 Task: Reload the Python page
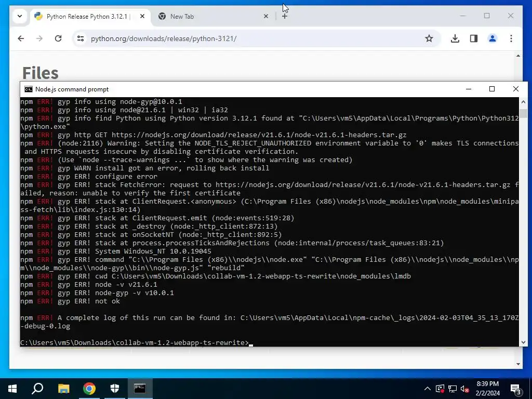(58, 38)
